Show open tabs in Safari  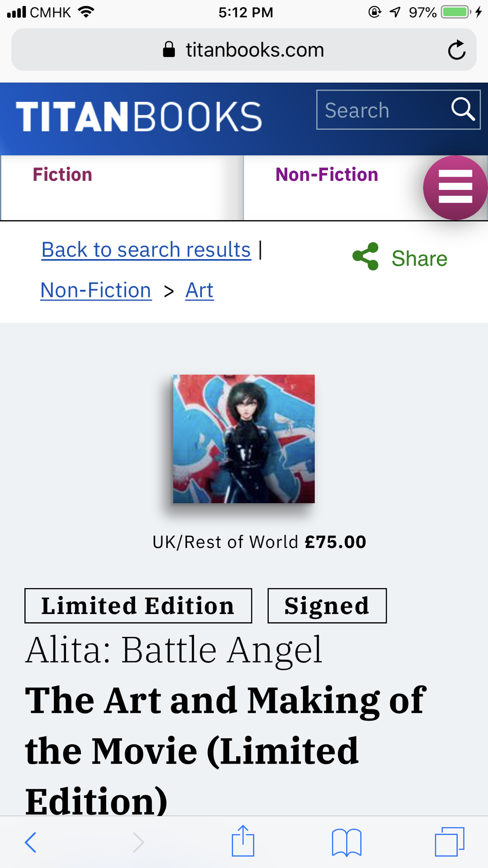(450, 842)
